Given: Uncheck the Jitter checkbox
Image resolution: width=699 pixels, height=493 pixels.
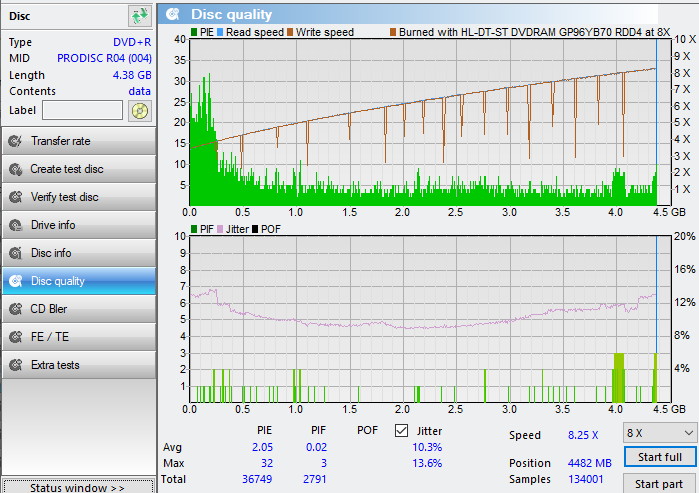Looking at the screenshot, I should click(402, 431).
